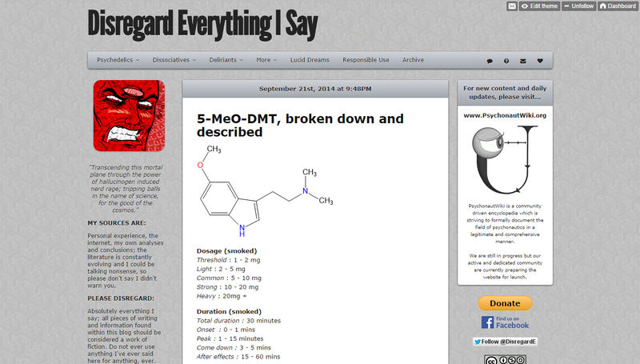The height and width of the screenshot is (364, 640).
Task: Open the post title 5-MeO-DMT, broken down and described
Action: (x=300, y=126)
